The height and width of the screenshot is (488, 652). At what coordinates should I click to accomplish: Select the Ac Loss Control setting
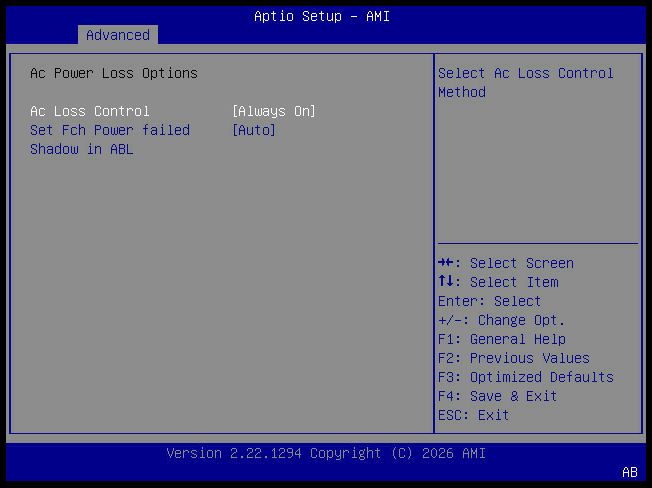coord(90,111)
